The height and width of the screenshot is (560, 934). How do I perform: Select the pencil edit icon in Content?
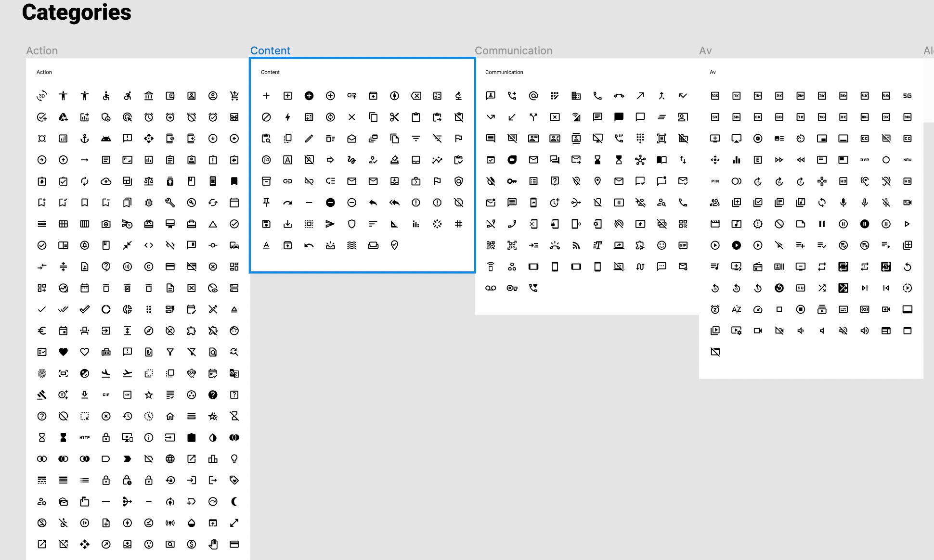click(x=309, y=139)
